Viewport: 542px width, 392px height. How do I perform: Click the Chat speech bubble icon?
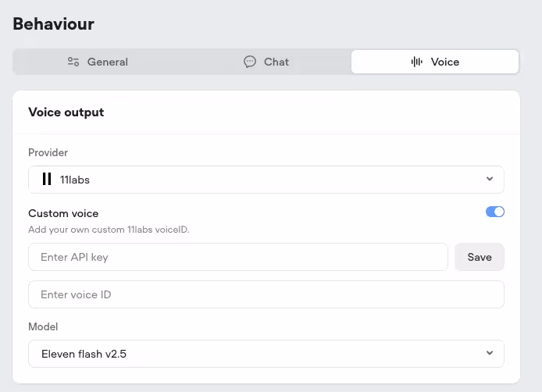pos(250,62)
